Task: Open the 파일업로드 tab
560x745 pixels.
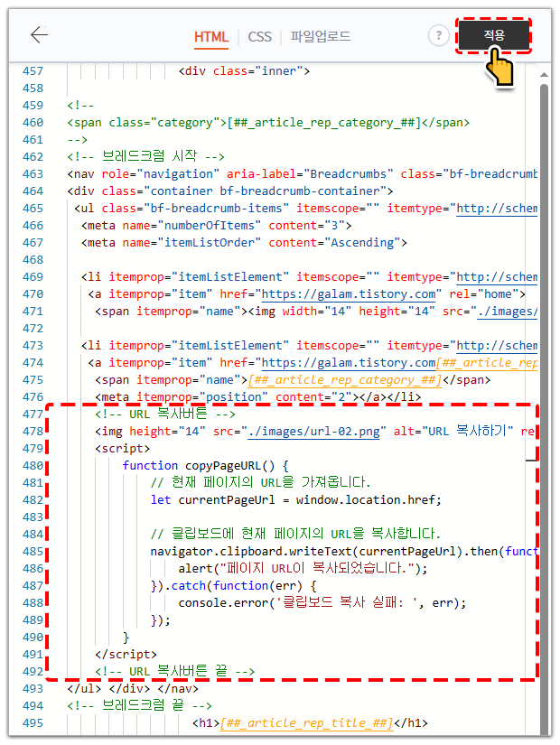Action: pyautogui.click(x=321, y=36)
